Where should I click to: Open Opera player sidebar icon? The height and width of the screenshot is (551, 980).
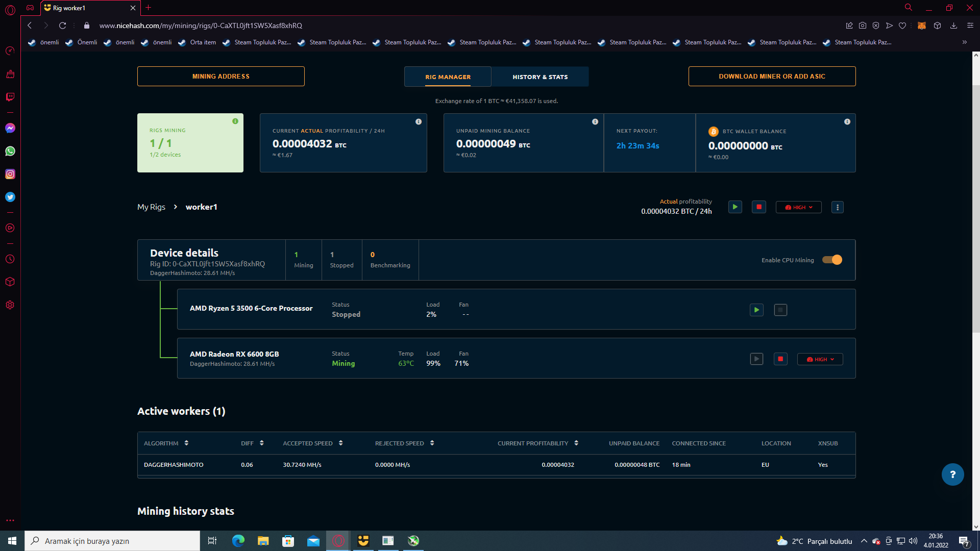[10, 228]
